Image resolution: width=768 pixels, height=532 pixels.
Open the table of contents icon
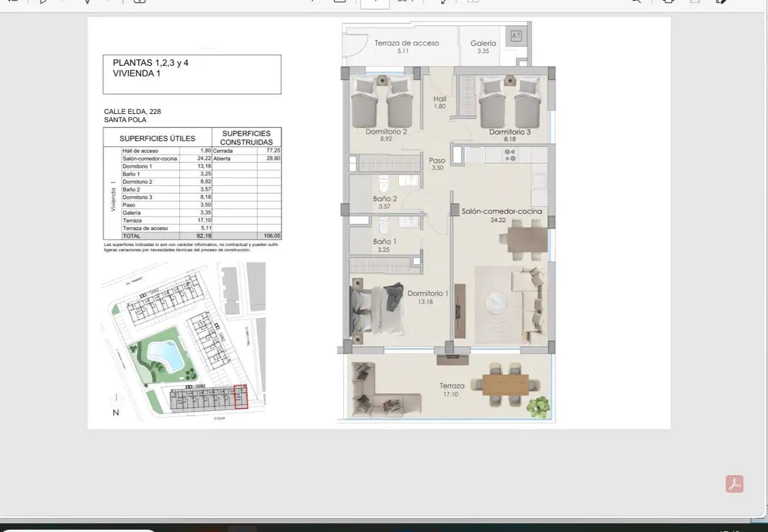(12, 2)
